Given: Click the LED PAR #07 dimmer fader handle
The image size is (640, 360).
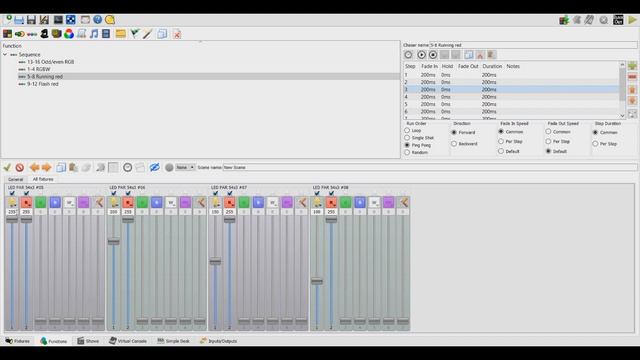Looking at the screenshot, I should (215, 262).
